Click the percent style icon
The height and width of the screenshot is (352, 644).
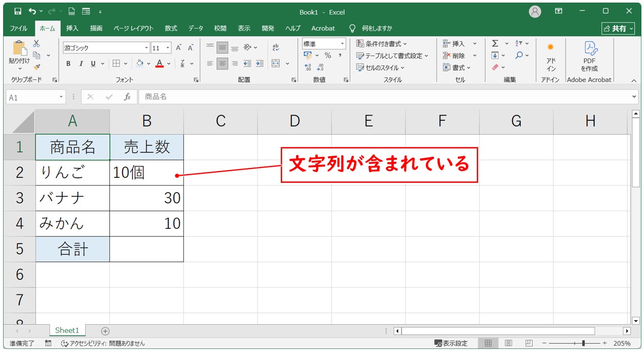[327, 55]
